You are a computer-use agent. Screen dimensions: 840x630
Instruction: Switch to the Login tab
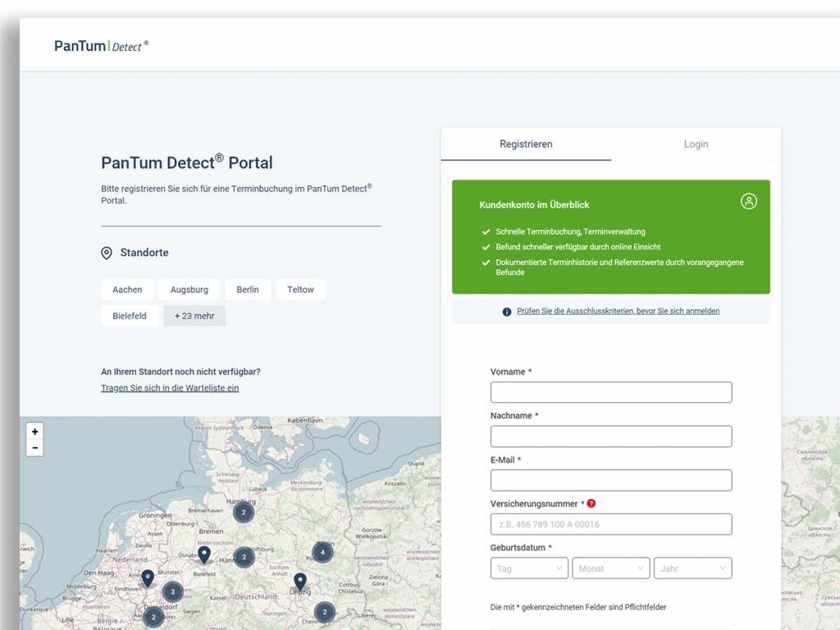[696, 144]
